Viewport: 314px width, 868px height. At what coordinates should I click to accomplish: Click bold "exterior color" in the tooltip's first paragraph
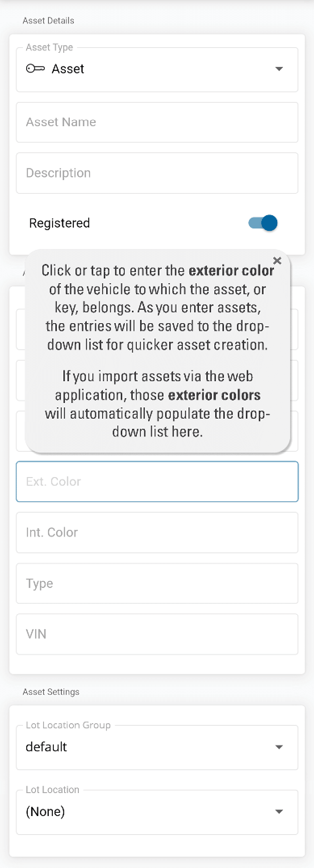[x=231, y=270]
